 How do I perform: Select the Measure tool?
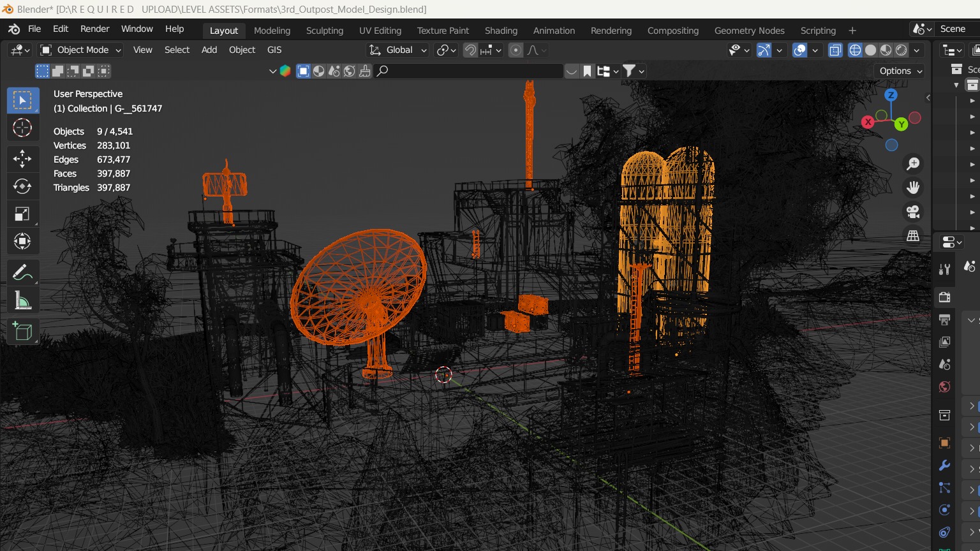click(22, 300)
